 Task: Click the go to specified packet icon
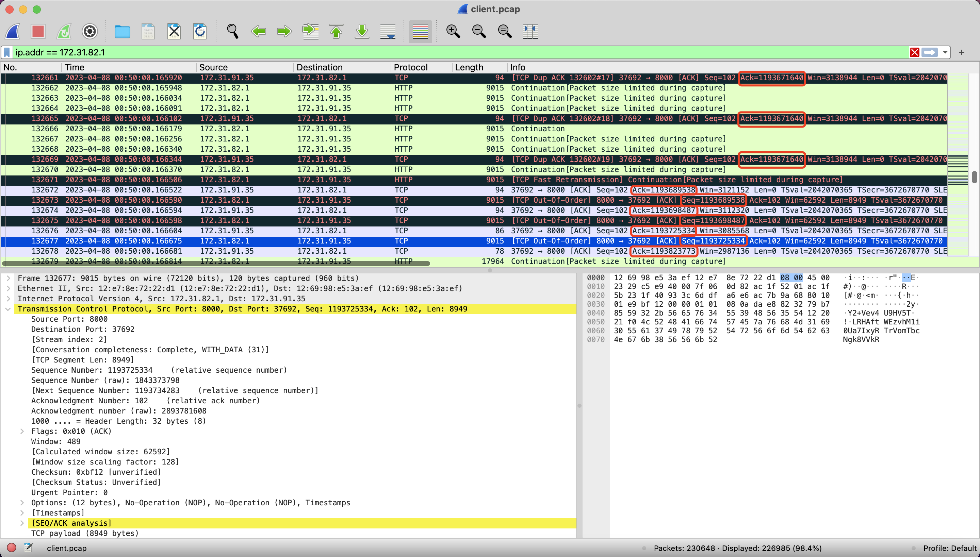pyautogui.click(x=310, y=31)
